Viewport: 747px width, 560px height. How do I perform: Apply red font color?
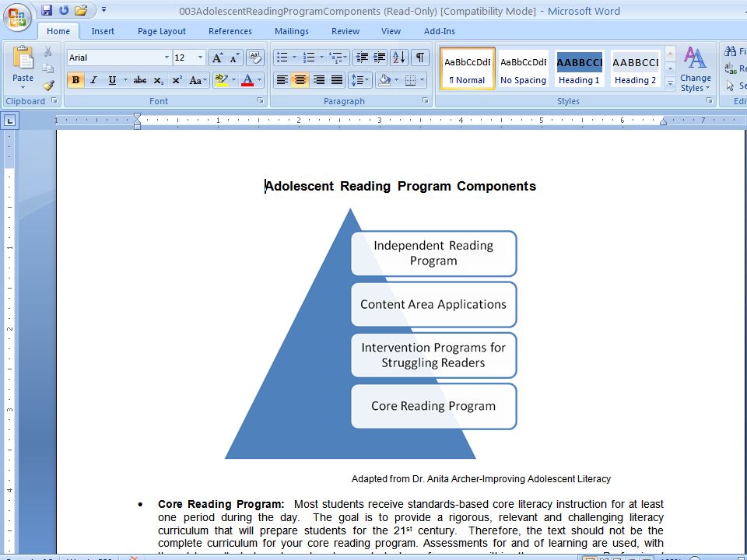point(247,80)
